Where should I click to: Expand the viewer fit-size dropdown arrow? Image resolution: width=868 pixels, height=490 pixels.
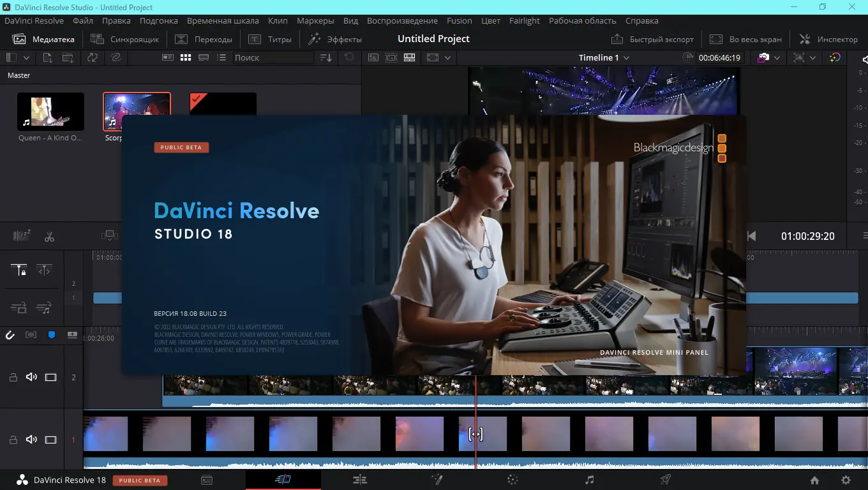[x=447, y=57]
